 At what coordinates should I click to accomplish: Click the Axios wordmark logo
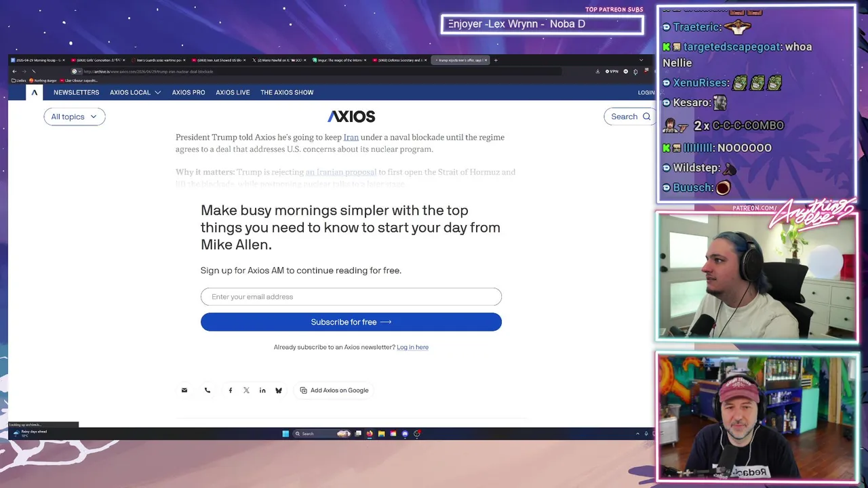[351, 117]
